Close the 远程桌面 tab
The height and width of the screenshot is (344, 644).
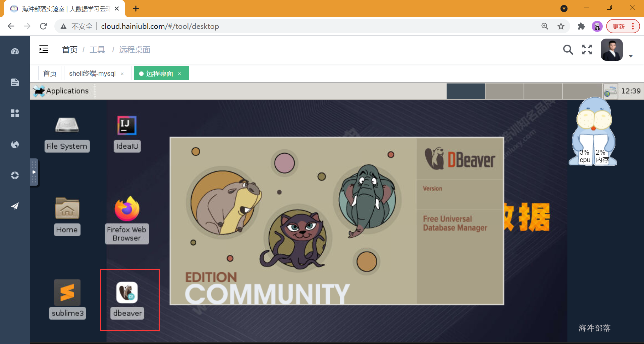click(179, 73)
